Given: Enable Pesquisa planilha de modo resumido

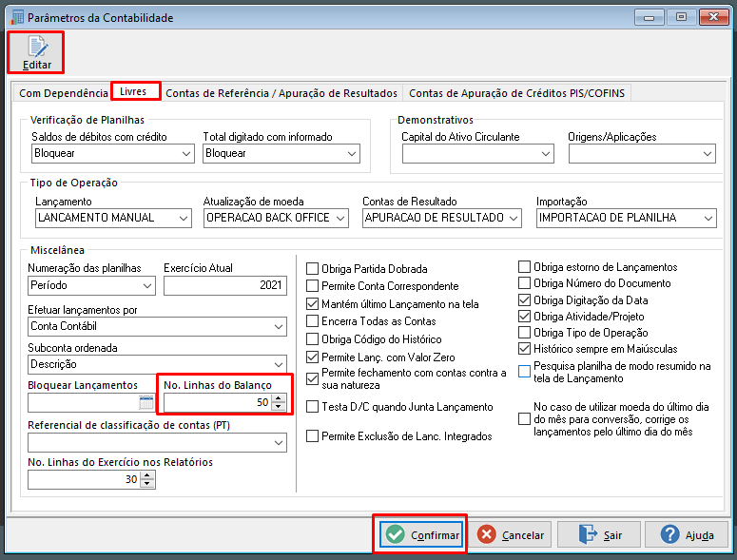Looking at the screenshot, I should (524, 372).
